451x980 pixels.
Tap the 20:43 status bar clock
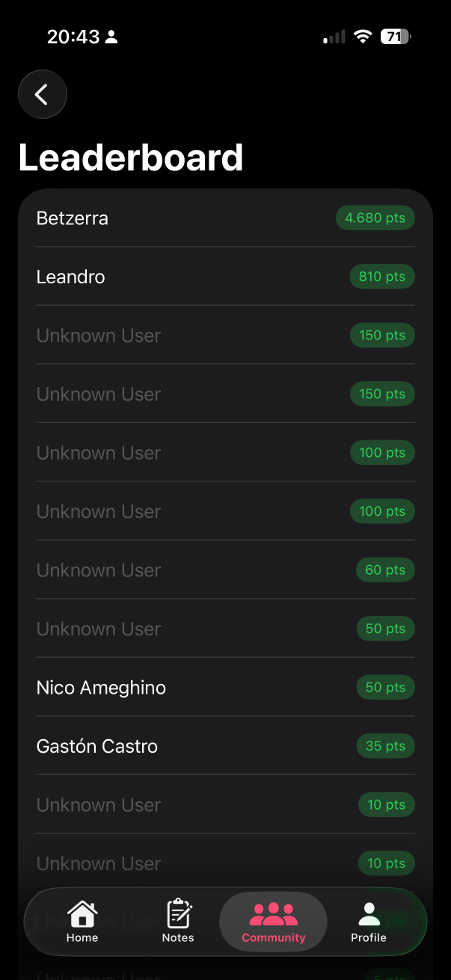click(73, 37)
